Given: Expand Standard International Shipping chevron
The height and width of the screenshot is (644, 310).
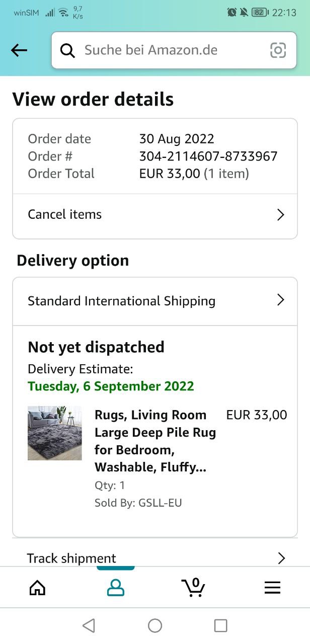Looking at the screenshot, I should click(x=281, y=300).
